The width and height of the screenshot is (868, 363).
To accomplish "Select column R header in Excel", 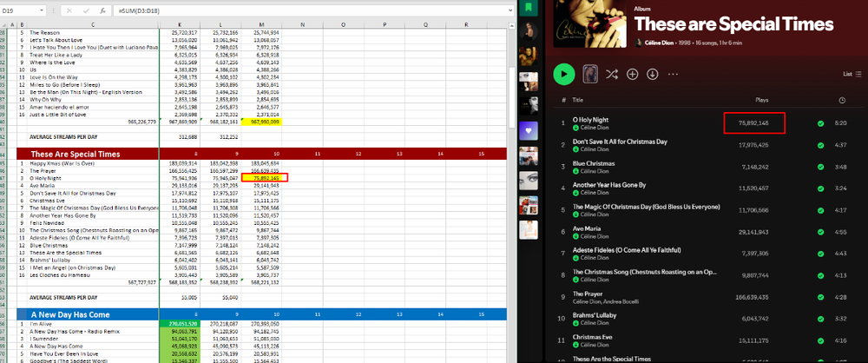I will (466, 24).
